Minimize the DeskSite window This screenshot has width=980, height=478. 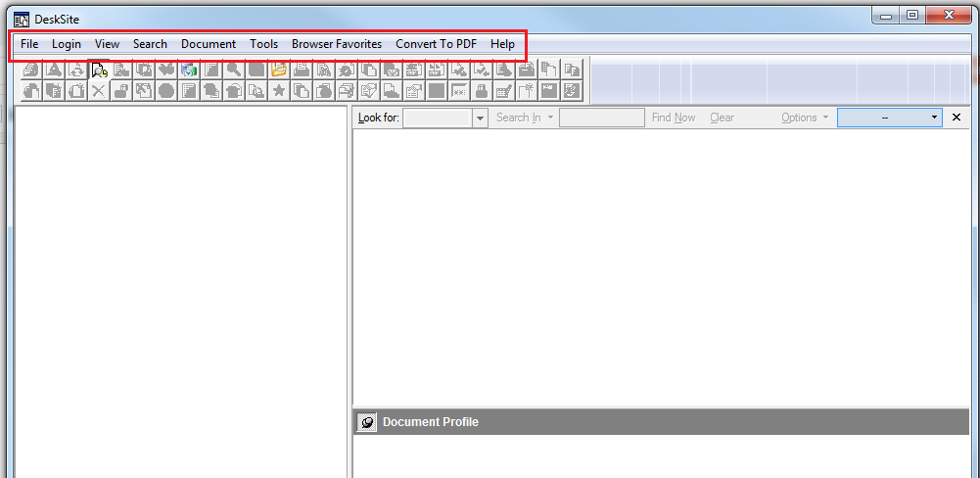point(886,15)
